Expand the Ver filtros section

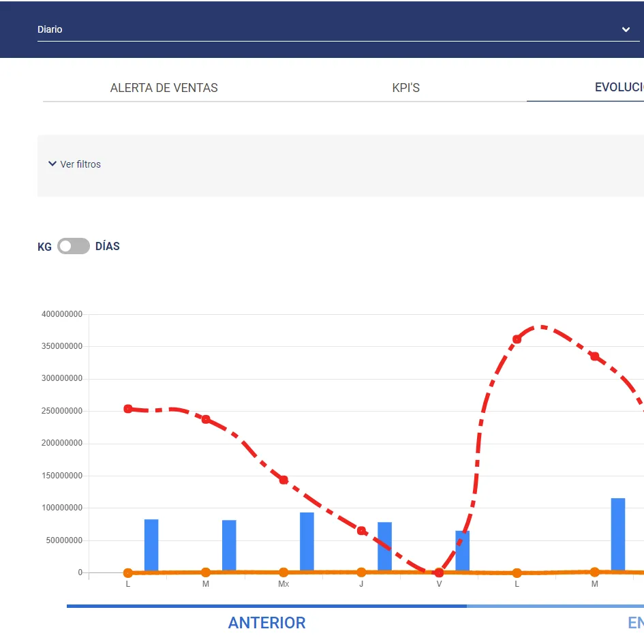[x=75, y=164]
